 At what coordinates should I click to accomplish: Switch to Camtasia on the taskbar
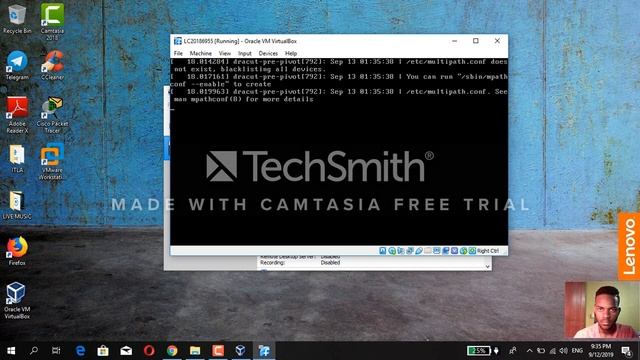[218, 351]
